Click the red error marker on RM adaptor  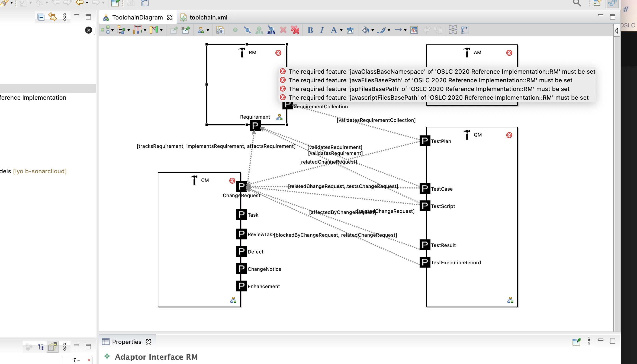(x=278, y=53)
